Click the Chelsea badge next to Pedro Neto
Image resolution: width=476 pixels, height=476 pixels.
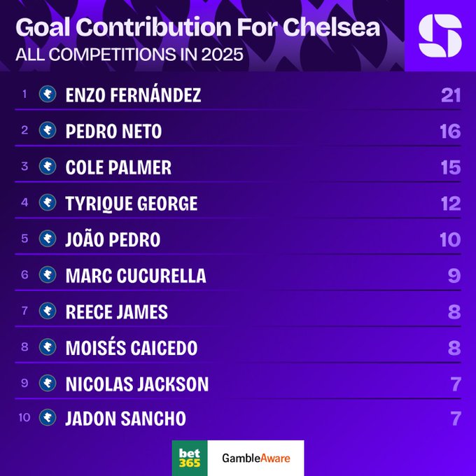pos(48,131)
